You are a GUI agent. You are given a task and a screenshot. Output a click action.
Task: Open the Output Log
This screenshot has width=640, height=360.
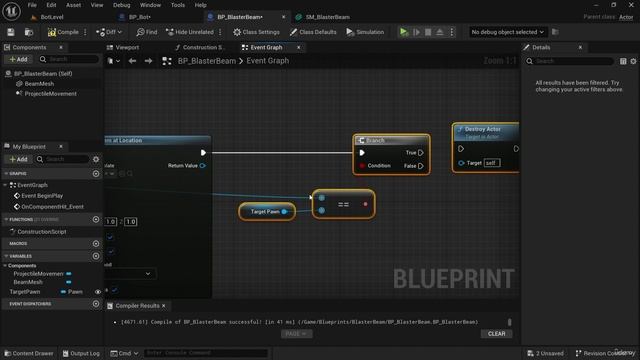click(81, 353)
